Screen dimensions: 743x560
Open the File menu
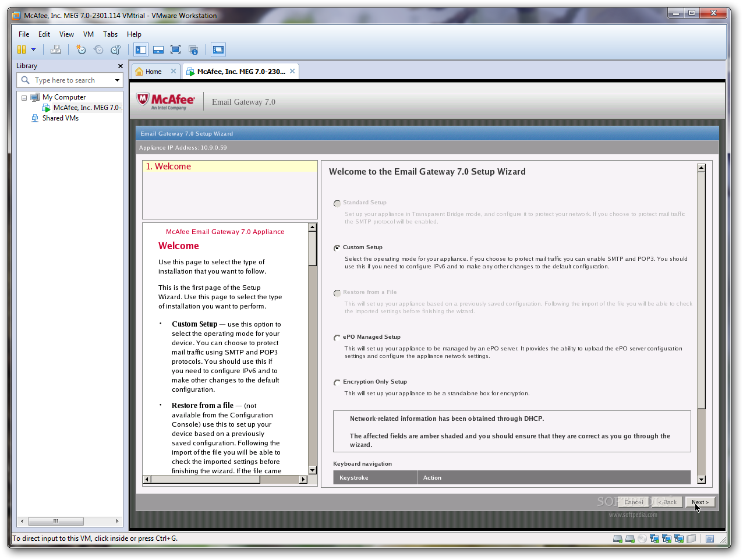[x=24, y=34]
